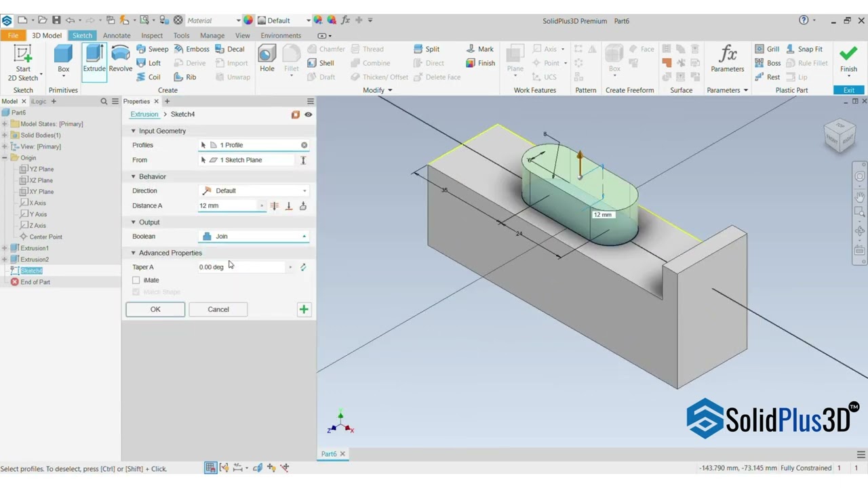This screenshot has width=868, height=488.
Task: Clear the 1 Profile selection
Action: pyautogui.click(x=304, y=145)
